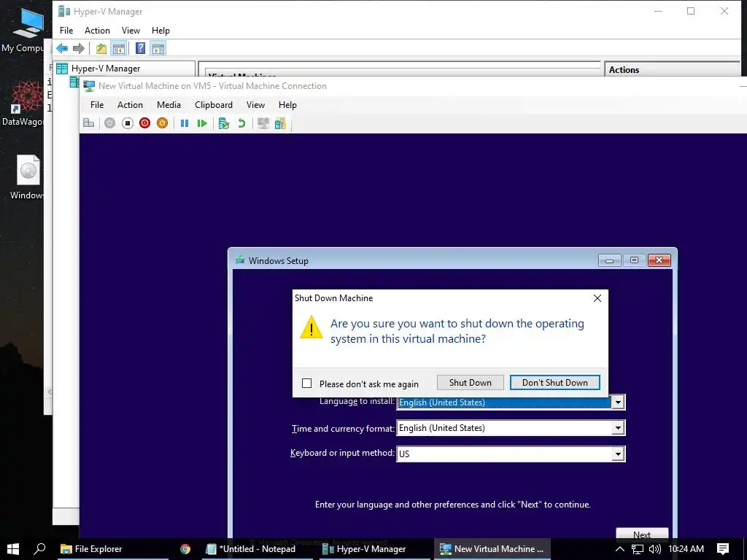
Task: Open File menu in Hyper-V Manager window
Action: [x=66, y=31]
